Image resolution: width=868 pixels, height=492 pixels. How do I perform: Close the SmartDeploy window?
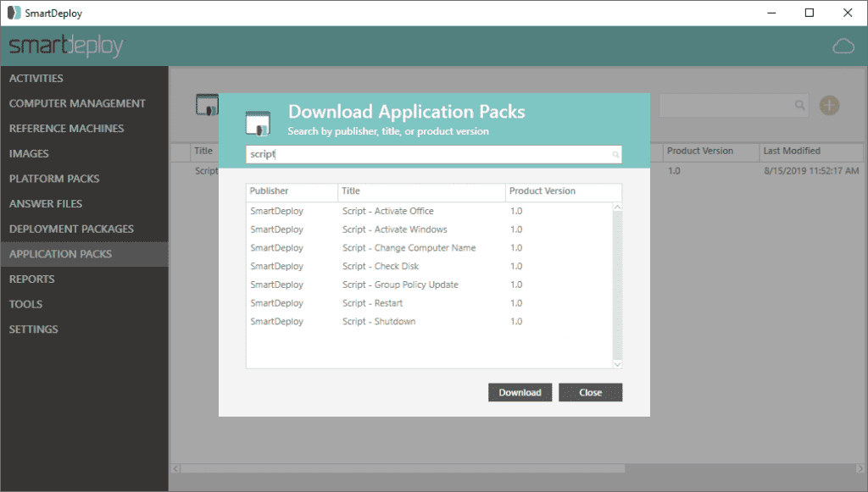pyautogui.click(x=848, y=13)
